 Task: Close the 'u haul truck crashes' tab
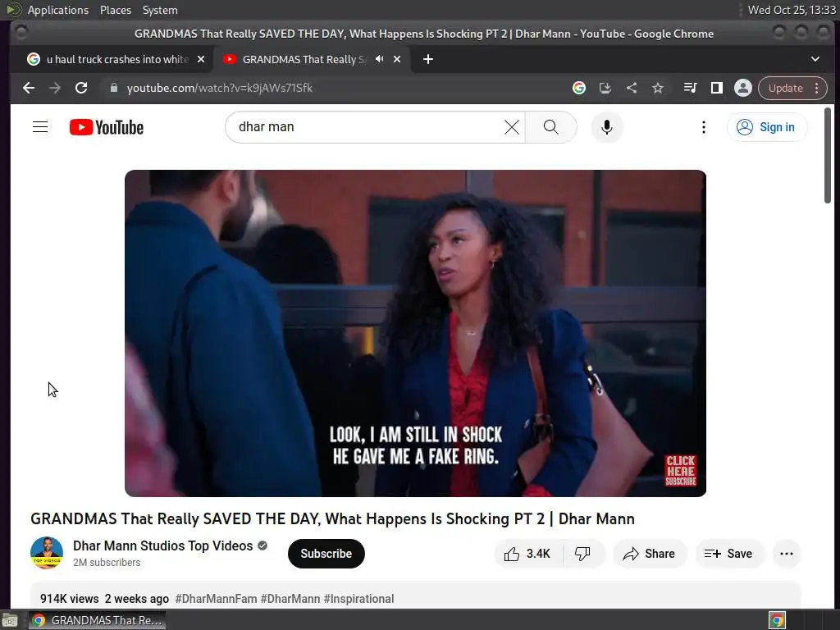click(201, 59)
